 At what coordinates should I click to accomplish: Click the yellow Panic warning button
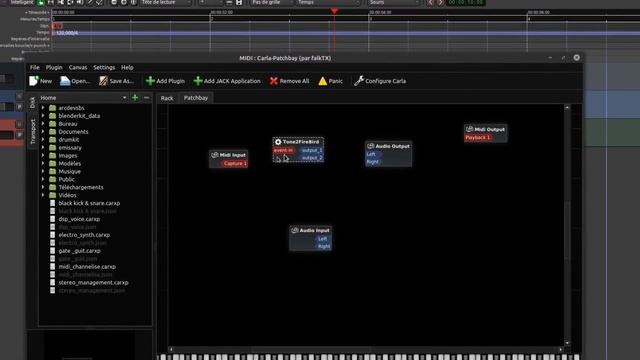coord(331,81)
